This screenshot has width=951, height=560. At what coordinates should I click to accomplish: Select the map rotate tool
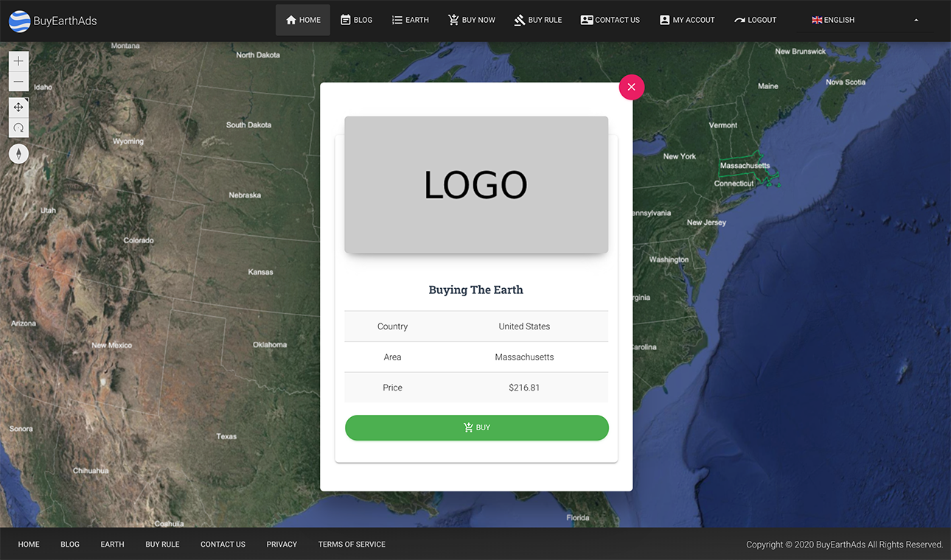click(x=18, y=127)
